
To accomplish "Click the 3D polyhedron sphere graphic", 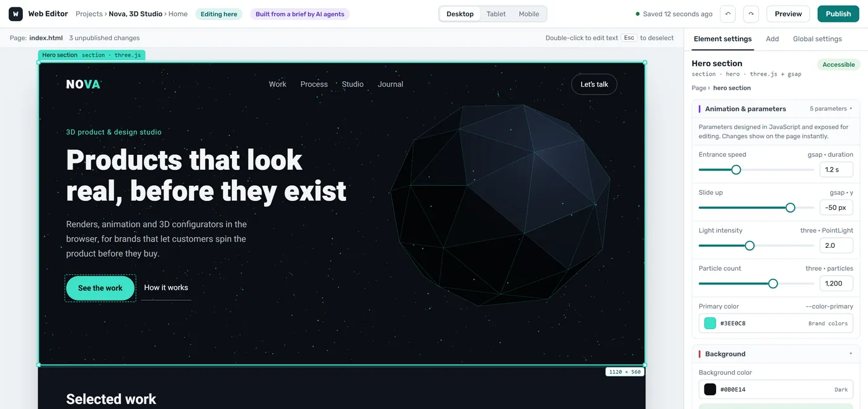I will click(500, 205).
